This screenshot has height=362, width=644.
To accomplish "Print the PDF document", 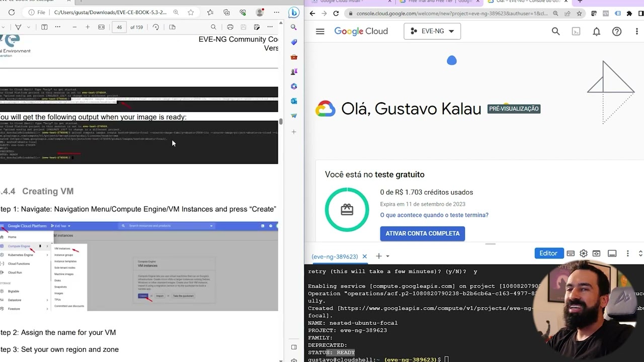I will 230,27.
